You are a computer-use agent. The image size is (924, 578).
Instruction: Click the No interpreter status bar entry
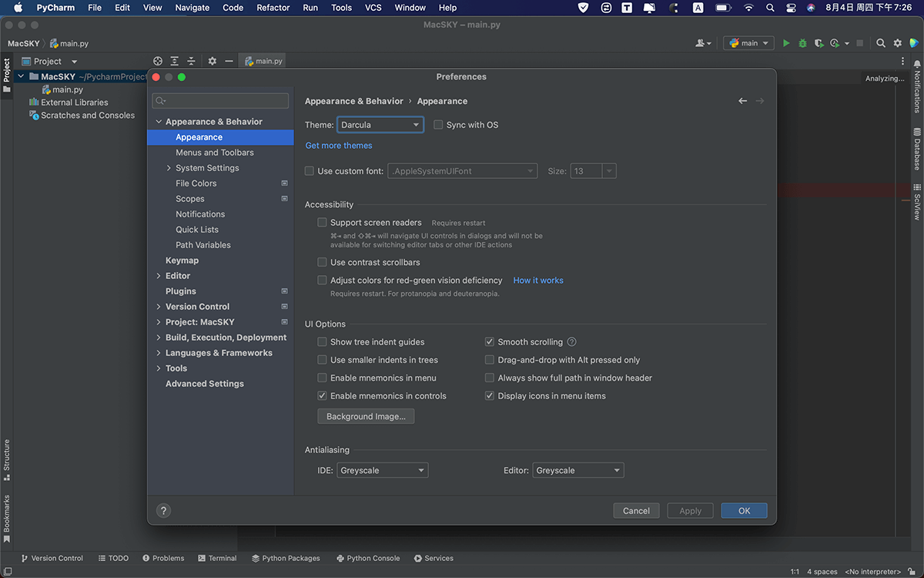tap(872, 572)
